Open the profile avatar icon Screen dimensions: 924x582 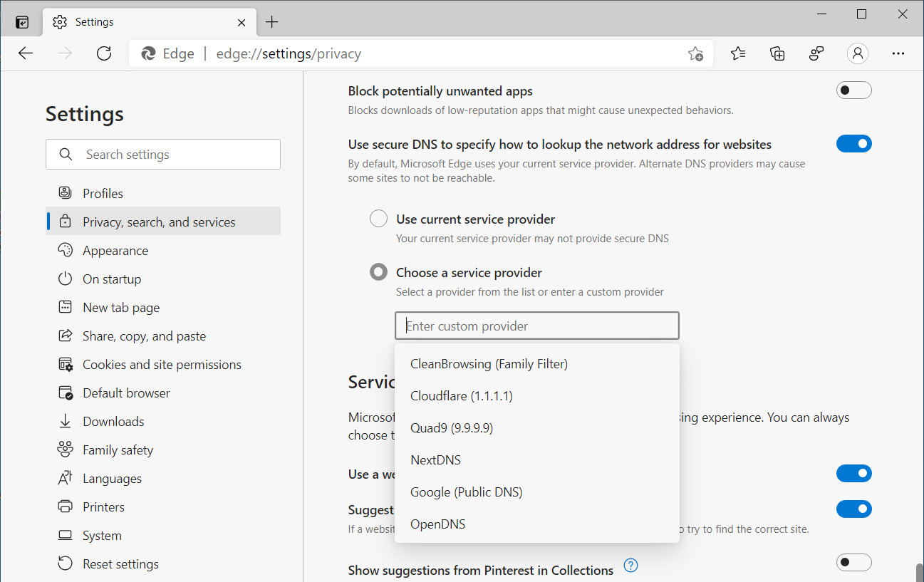coord(858,53)
